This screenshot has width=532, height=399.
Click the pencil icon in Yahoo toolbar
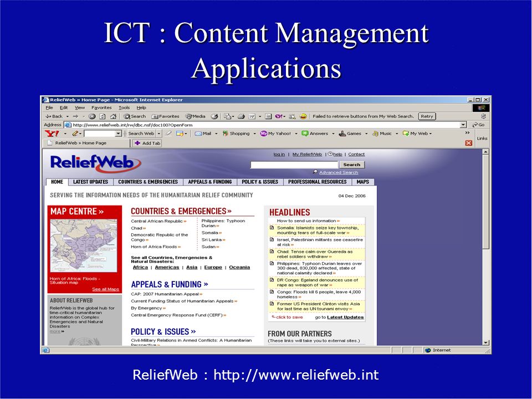tap(75, 134)
